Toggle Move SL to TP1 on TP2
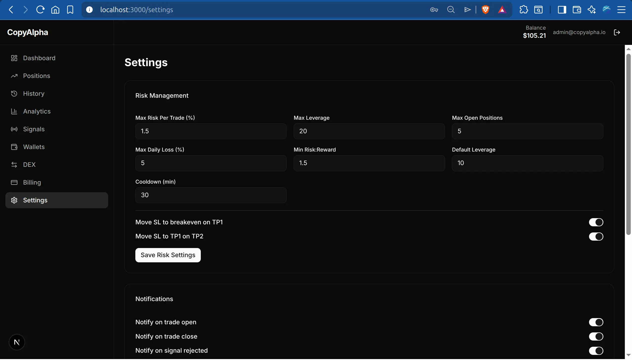 (596, 236)
